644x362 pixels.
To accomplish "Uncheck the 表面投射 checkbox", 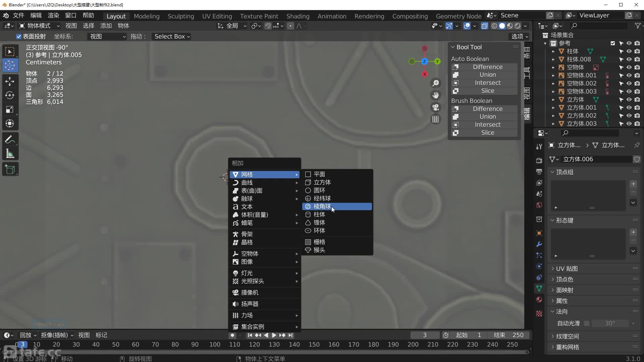I will (x=19, y=37).
